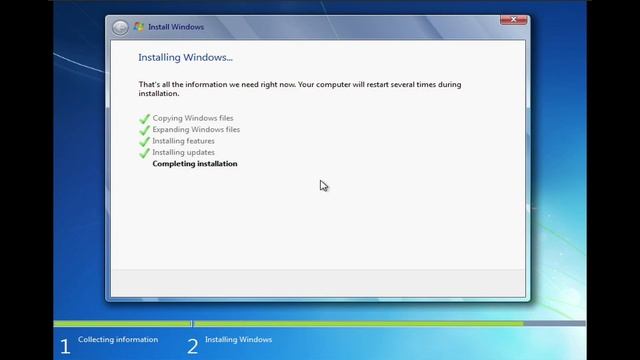Close the Install Windows dialog
The height and width of the screenshot is (360, 640).
coord(513,20)
